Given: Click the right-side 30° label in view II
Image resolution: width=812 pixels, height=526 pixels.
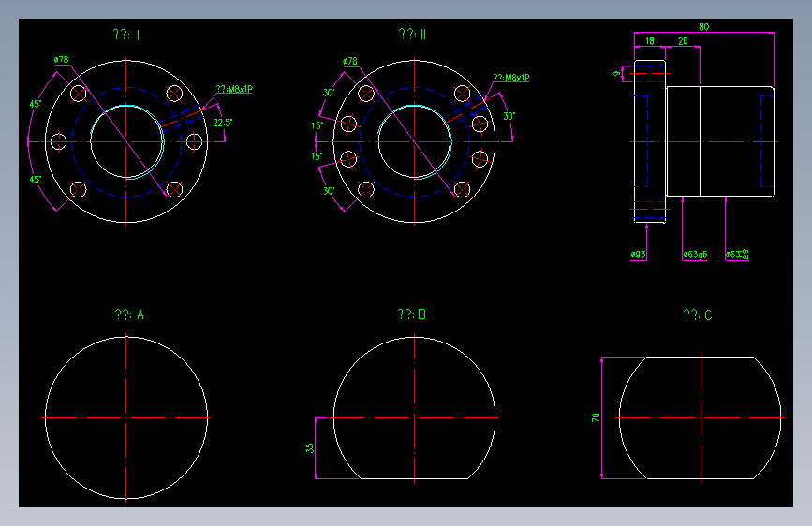Looking at the screenshot, I should click(x=509, y=116).
